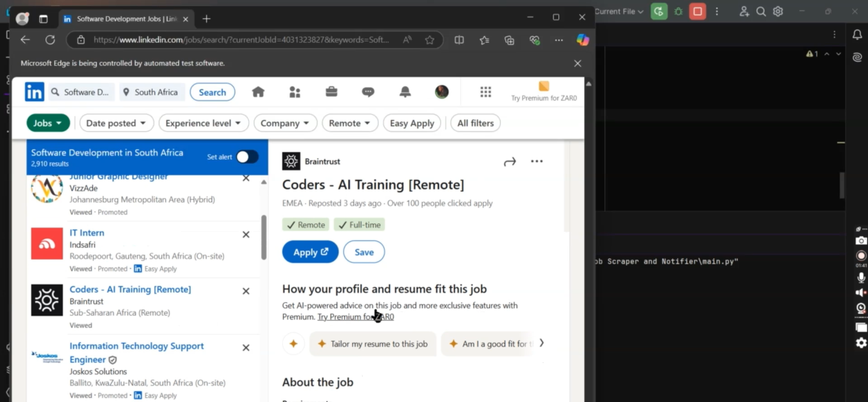Click the Edge back arrow
868x402 pixels.
point(25,40)
